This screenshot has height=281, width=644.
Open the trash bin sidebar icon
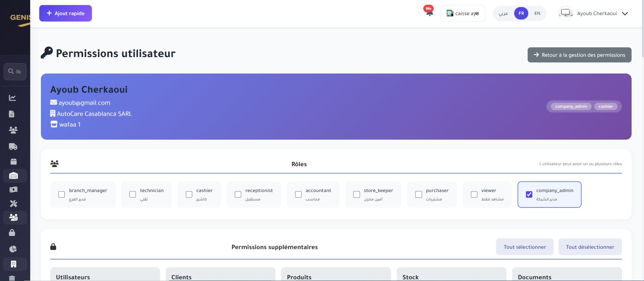pyautogui.click(x=12, y=278)
